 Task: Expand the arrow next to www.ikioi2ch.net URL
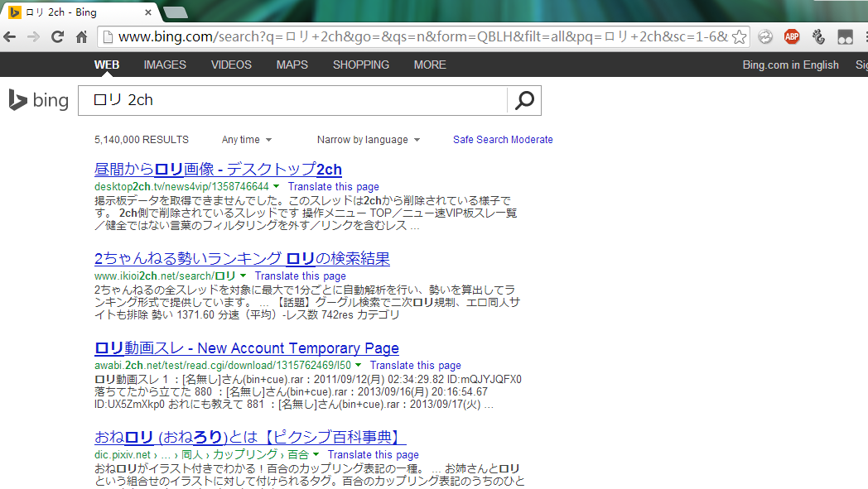pyautogui.click(x=243, y=276)
